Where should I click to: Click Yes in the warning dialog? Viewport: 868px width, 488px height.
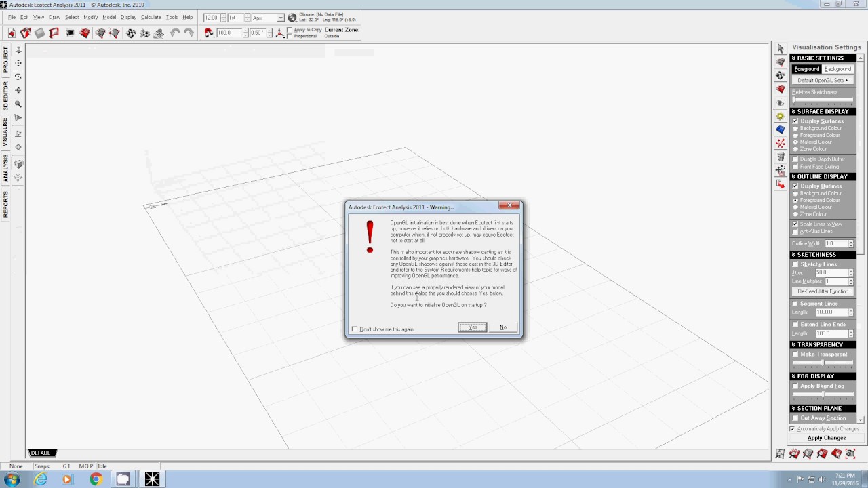[x=473, y=327]
